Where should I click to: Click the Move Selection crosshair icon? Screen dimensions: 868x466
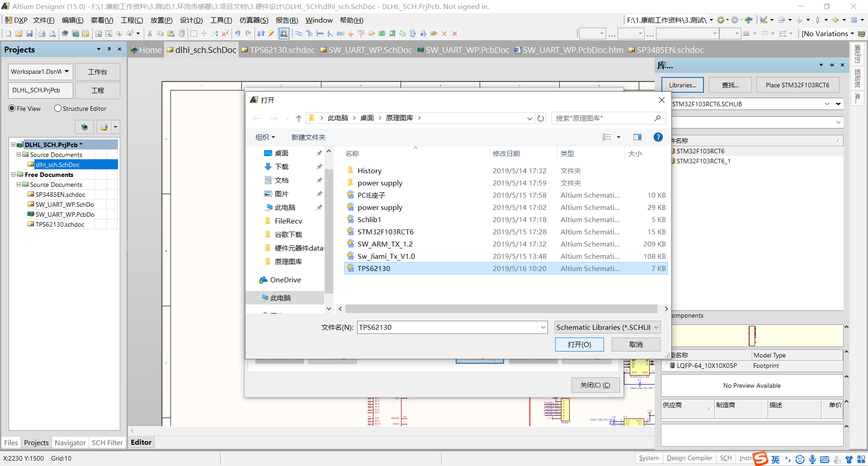point(204,33)
